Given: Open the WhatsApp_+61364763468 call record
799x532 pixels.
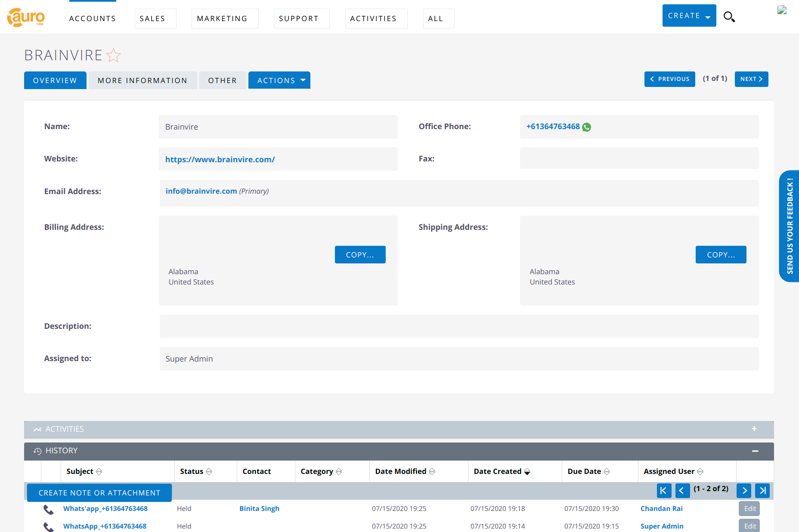Looking at the screenshot, I should click(105, 526).
